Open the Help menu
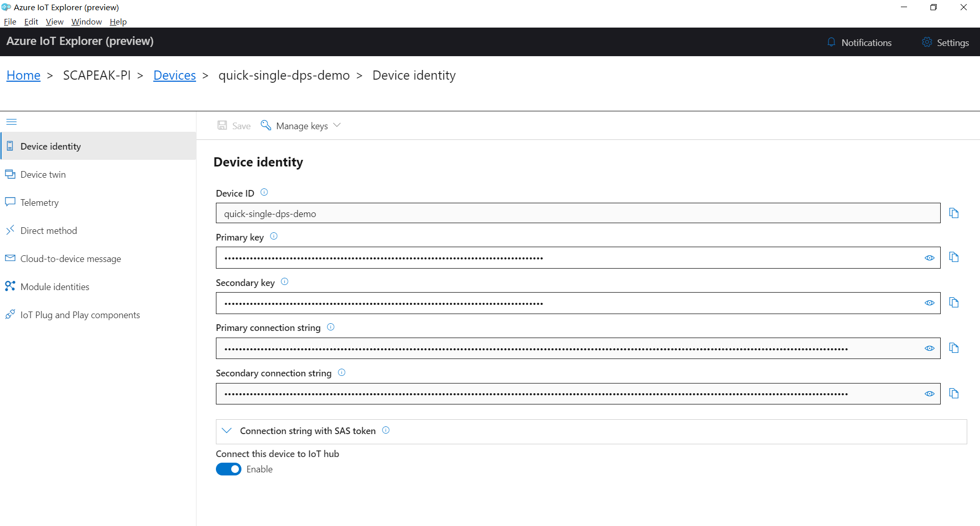 coord(118,21)
